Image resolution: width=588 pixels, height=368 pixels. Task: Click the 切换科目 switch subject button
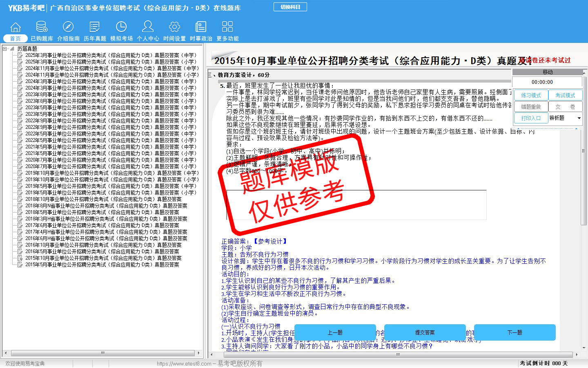290,7
